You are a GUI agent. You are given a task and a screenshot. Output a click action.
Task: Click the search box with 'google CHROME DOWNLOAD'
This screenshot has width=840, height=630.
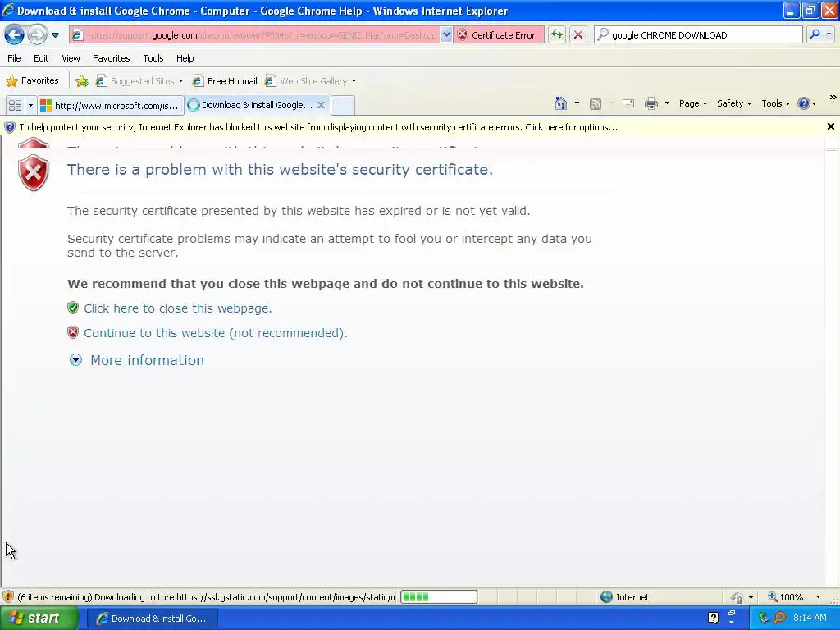tap(699, 35)
